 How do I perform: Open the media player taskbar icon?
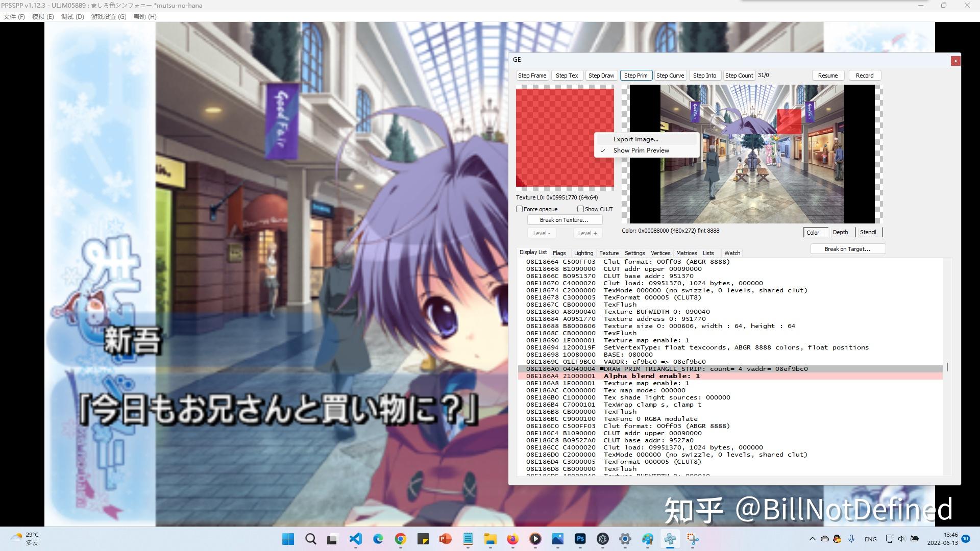(535, 539)
